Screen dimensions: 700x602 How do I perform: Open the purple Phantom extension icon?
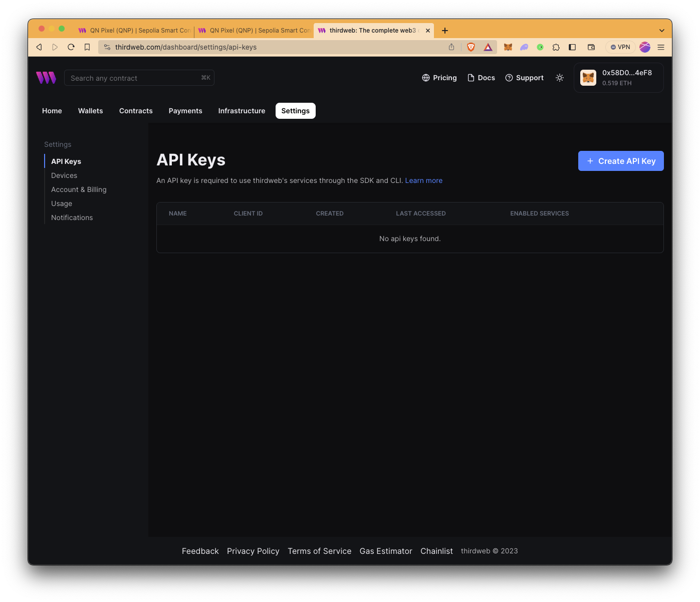524,47
